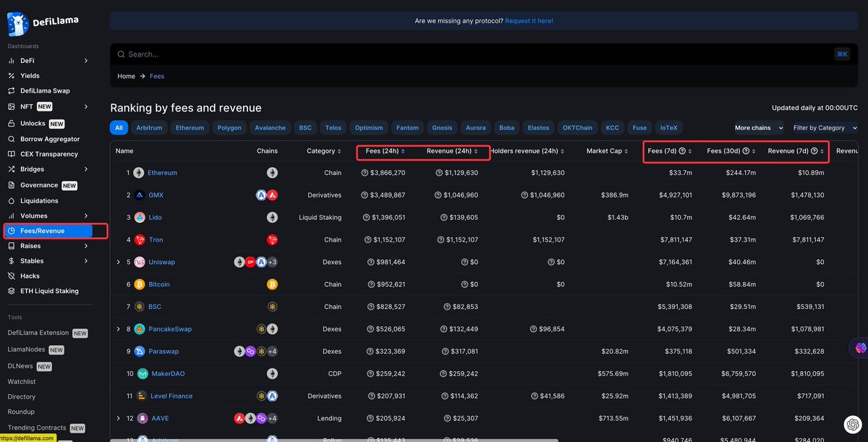Open the Level Finance protocol link
Viewport: 868px width, 442px height.
pyautogui.click(x=171, y=396)
